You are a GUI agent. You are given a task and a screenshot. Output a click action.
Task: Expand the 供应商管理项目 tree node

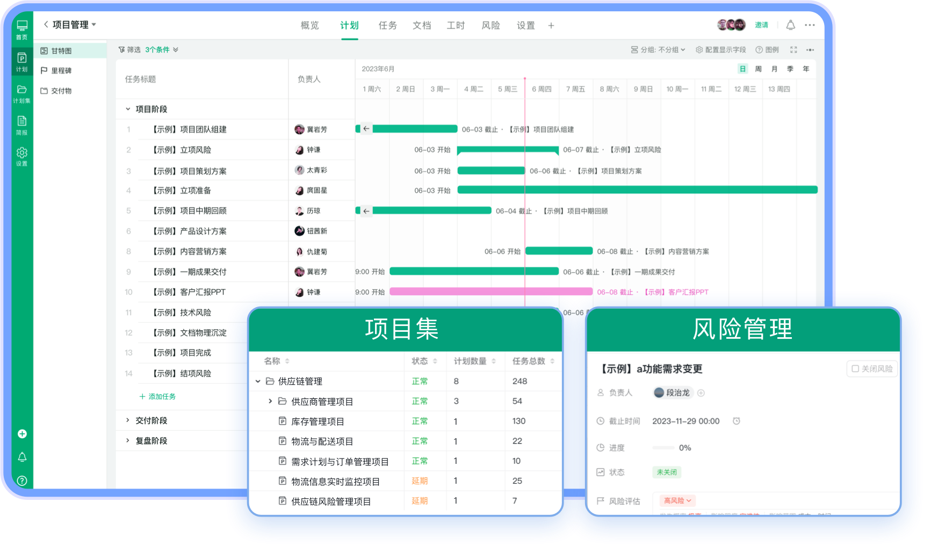click(270, 401)
